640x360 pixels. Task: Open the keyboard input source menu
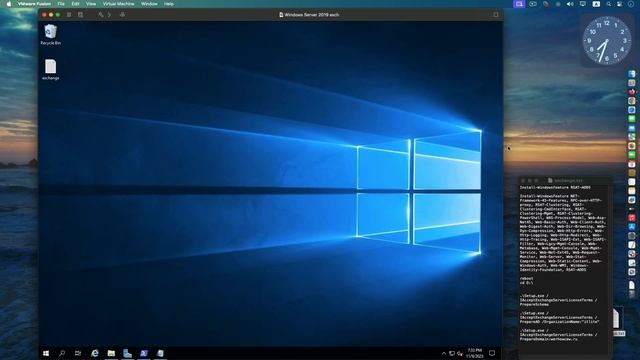click(x=596, y=4)
